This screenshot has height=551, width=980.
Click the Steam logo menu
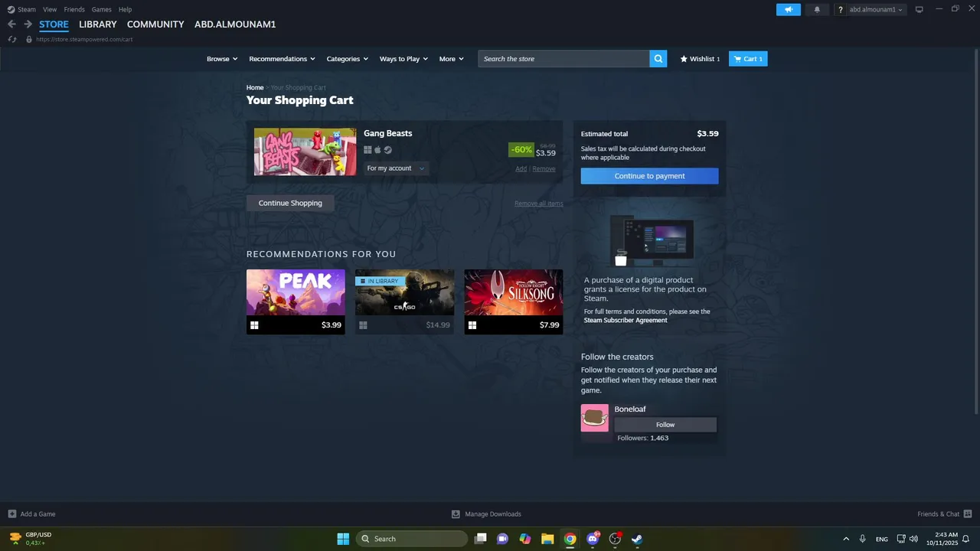tap(21, 9)
